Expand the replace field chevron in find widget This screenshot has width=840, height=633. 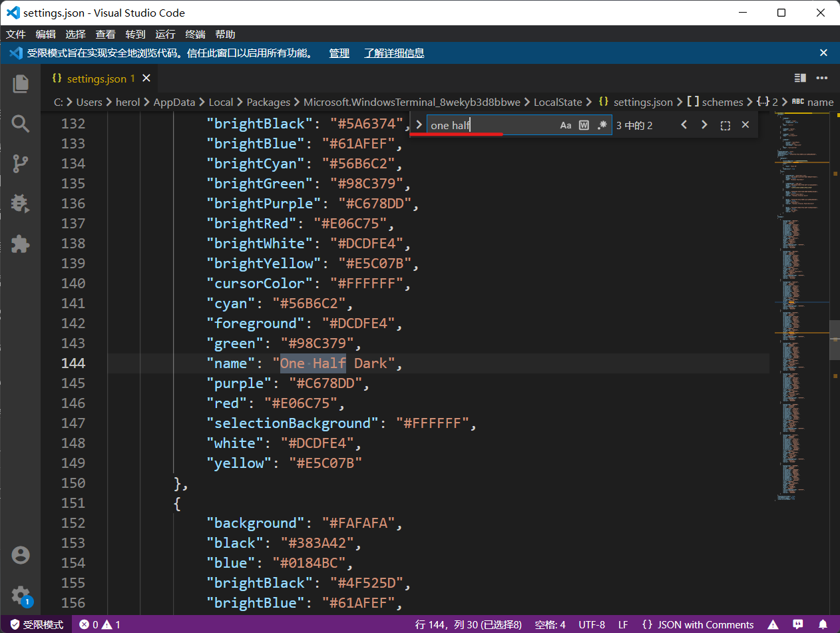point(418,124)
